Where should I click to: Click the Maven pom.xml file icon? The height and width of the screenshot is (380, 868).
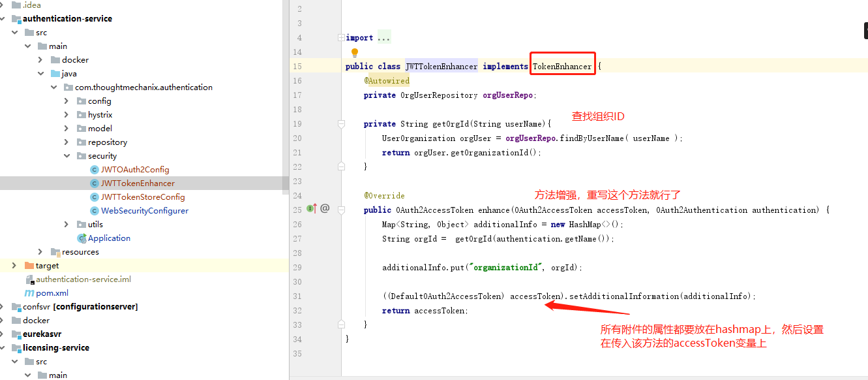(29, 293)
